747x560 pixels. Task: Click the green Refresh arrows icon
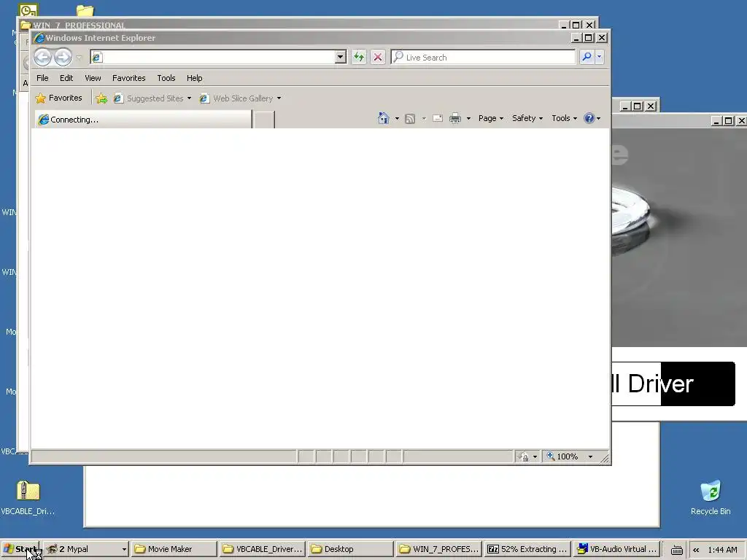[x=359, y=57]
